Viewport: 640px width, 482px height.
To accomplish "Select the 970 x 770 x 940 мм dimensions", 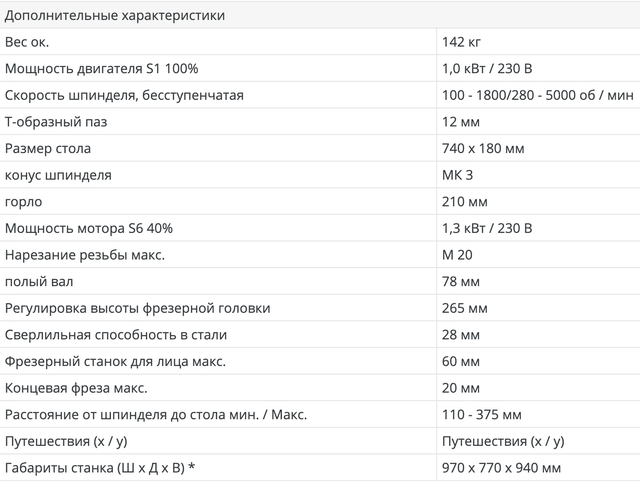I will (502, 468).
